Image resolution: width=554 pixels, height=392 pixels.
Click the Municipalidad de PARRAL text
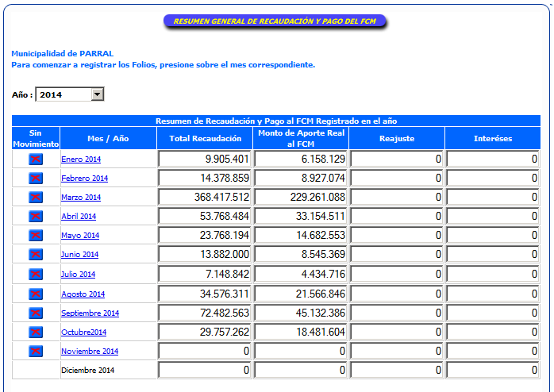click(x=63, y=54)
